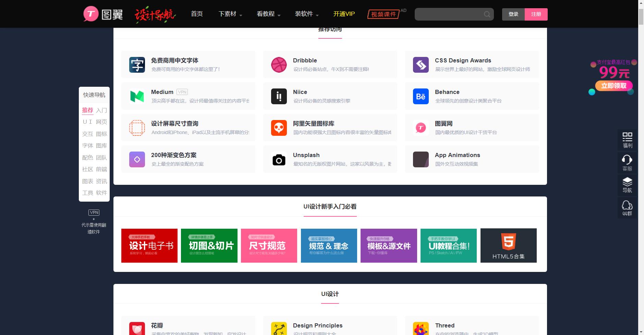Click the Medium green icon
The width and height of the screenshot is (644, 335).
137,96
